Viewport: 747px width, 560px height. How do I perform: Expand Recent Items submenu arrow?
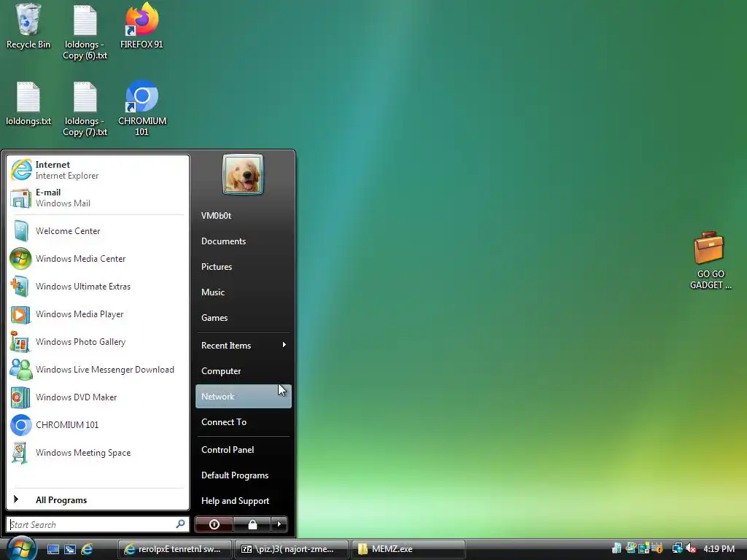click(x=285, y=345)
